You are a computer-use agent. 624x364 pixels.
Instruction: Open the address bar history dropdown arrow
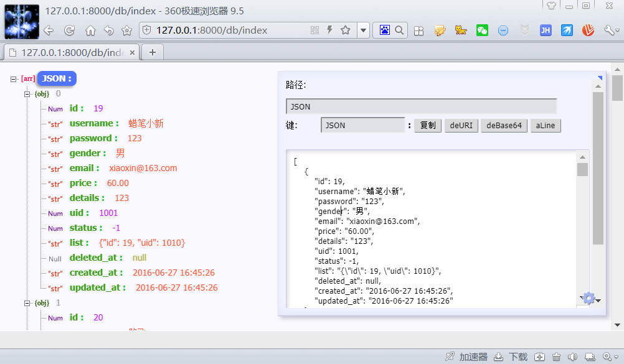363,30
